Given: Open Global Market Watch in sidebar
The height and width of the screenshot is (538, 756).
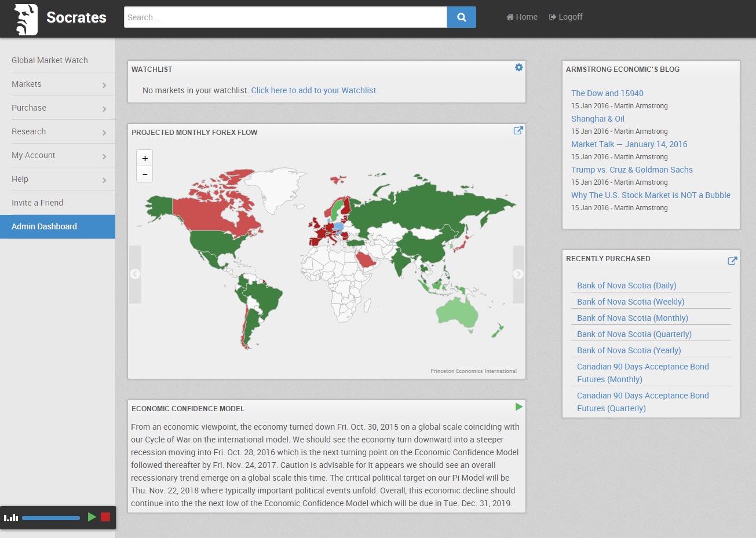Looking at the screenshot, I should pos(57,60).
